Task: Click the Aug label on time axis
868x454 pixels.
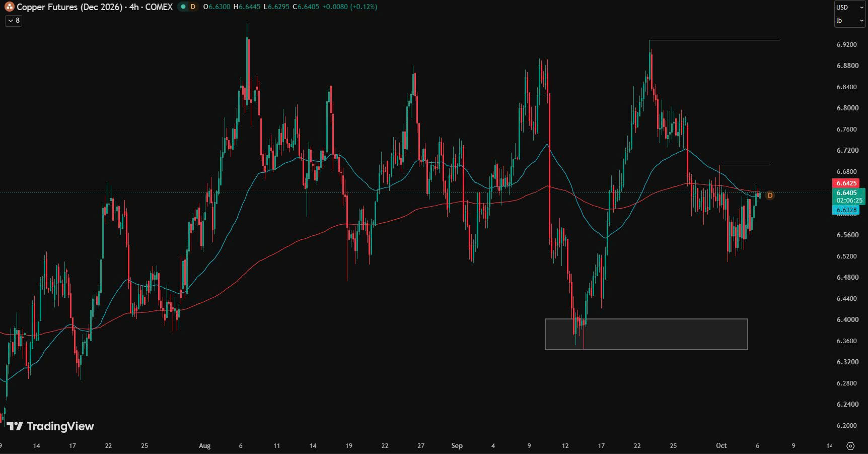Action: click(204, 446)
